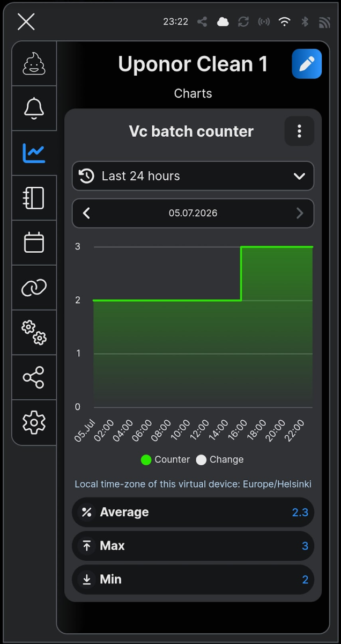The image size is (341, 644).
Task: Click the date 05.07.2026 field
Action: 193,213
